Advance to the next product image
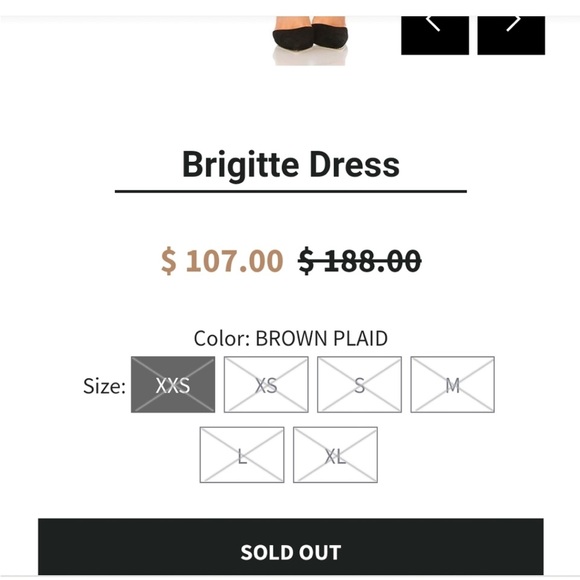The image size is (580, 580). (x=511, y=35)
